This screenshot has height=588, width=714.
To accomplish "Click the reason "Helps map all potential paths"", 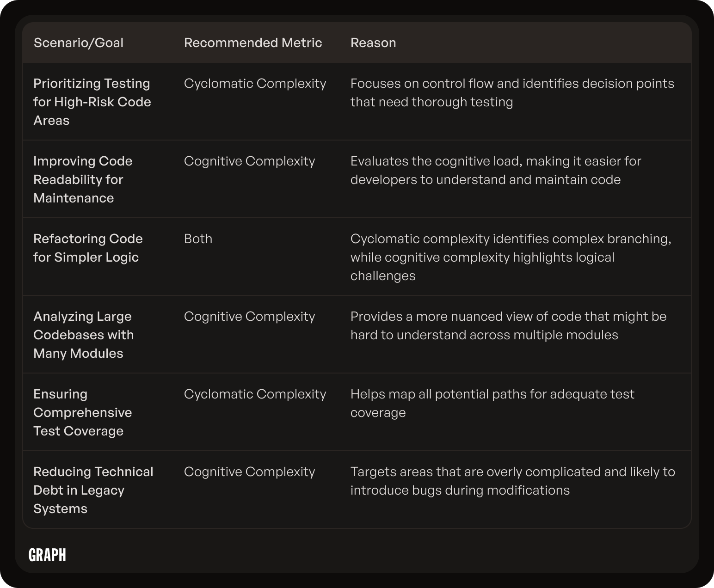I will coord(492,403).
